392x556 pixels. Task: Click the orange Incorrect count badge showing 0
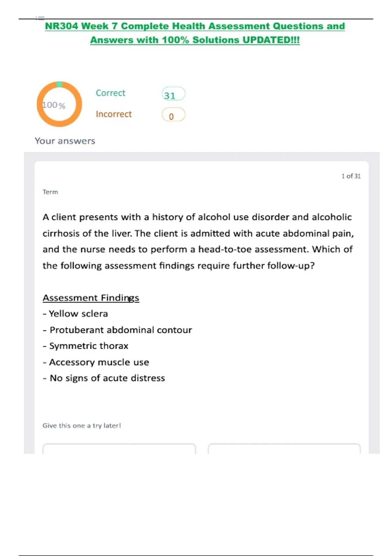point(173,115)
